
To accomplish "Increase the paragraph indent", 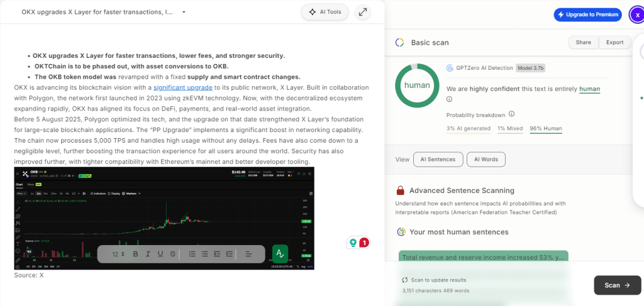I will tap(228, 254).
